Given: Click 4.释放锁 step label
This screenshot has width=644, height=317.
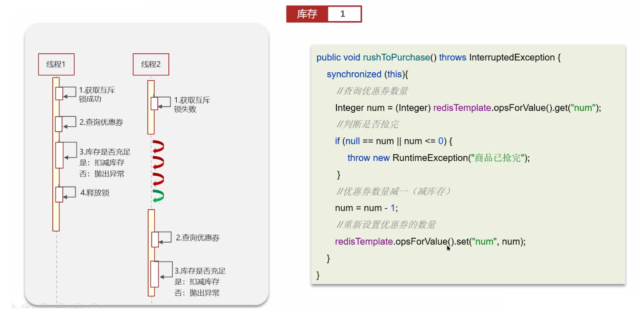Looking at the screenshot, I should (95, 192).
